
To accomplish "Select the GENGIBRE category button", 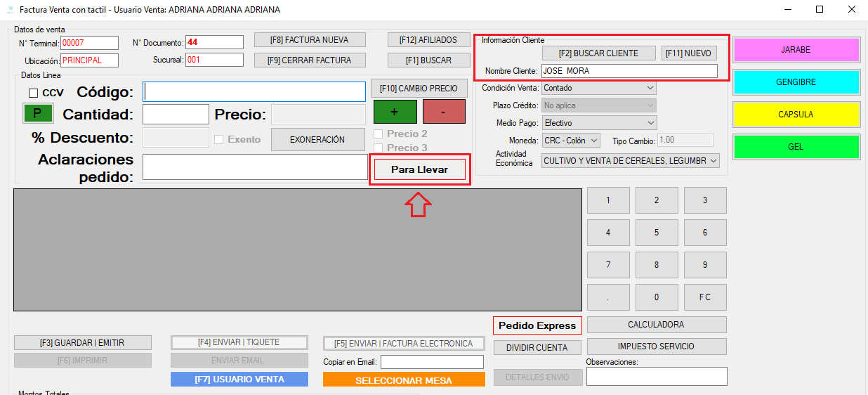I will [x=796, y=82].
